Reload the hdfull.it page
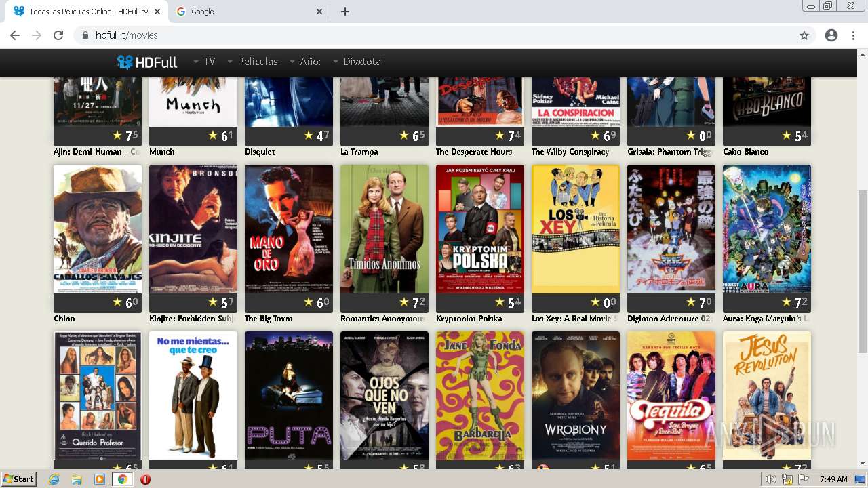Screen dimensions: 868x488 click(x=58, y=35)
